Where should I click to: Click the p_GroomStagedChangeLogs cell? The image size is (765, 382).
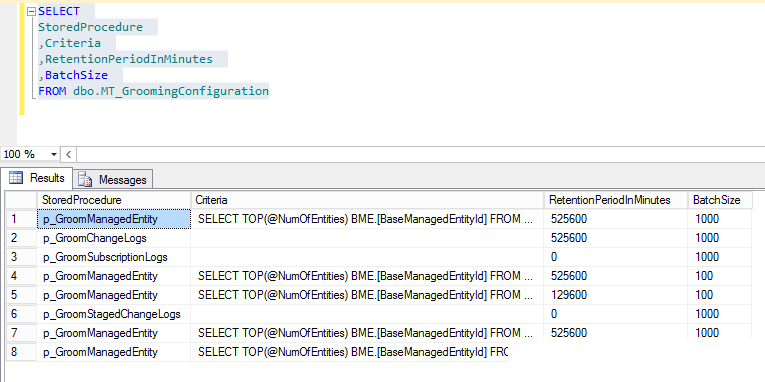(114, 314)
